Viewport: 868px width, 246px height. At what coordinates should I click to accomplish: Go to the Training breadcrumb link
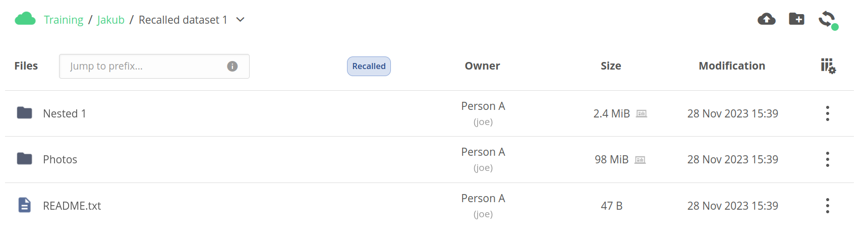coord(64,20)
